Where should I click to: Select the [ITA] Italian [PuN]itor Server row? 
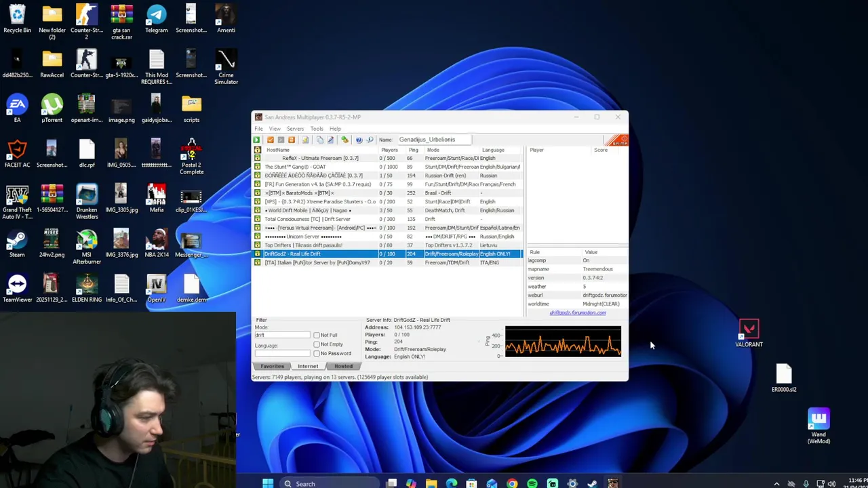click(x=387, y=262)
